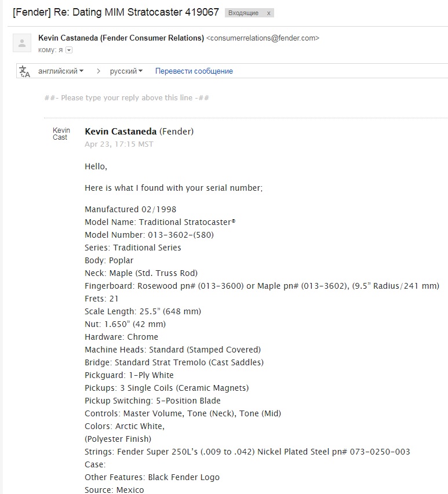Click the small Kevin Cast avatar image
The height and width of the screenshot is (494, 448).
click(x=61, y=134)
